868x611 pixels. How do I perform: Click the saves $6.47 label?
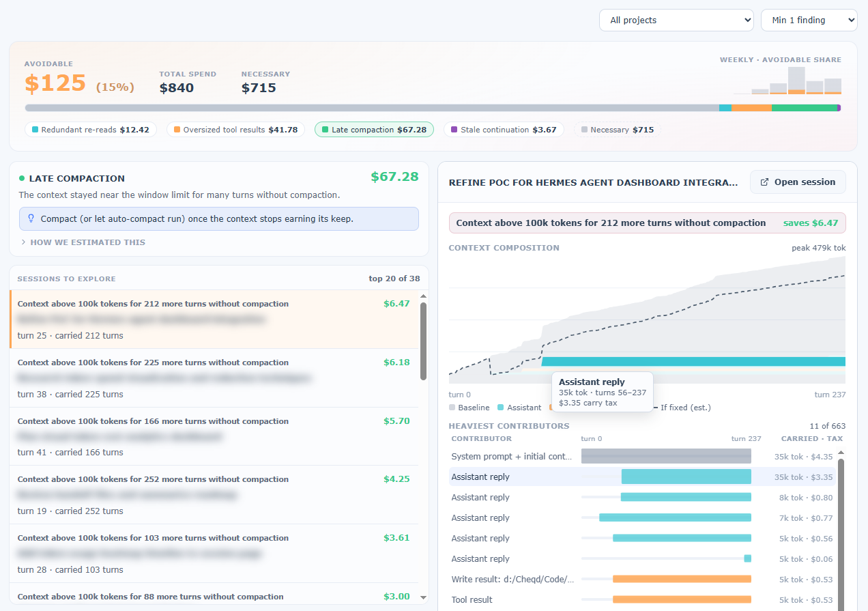811,223
